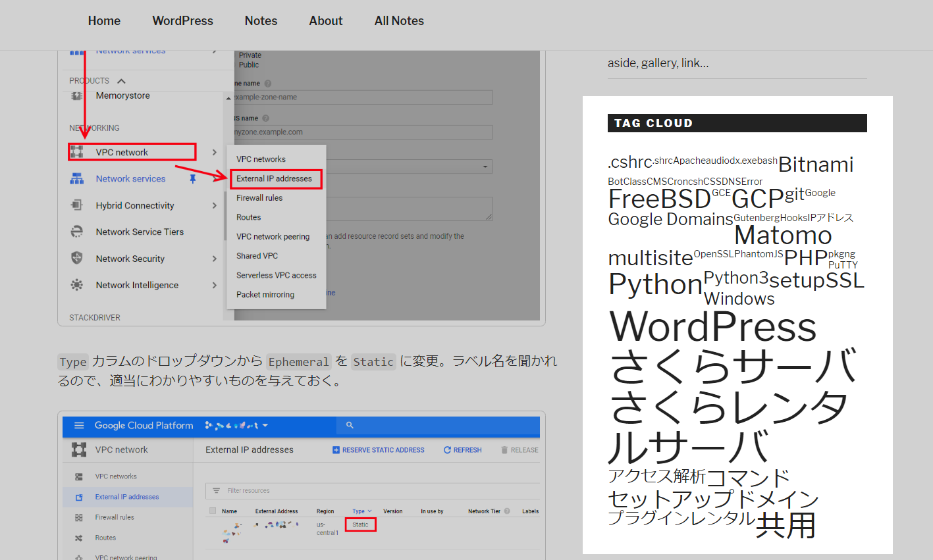Open the Google Cloud Platform hamburger menu

79,426
